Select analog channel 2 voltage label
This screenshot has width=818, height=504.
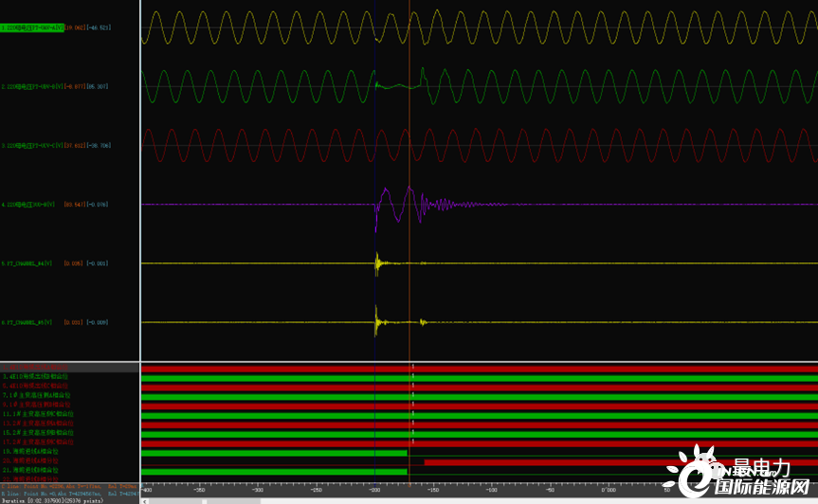[32, 86]
